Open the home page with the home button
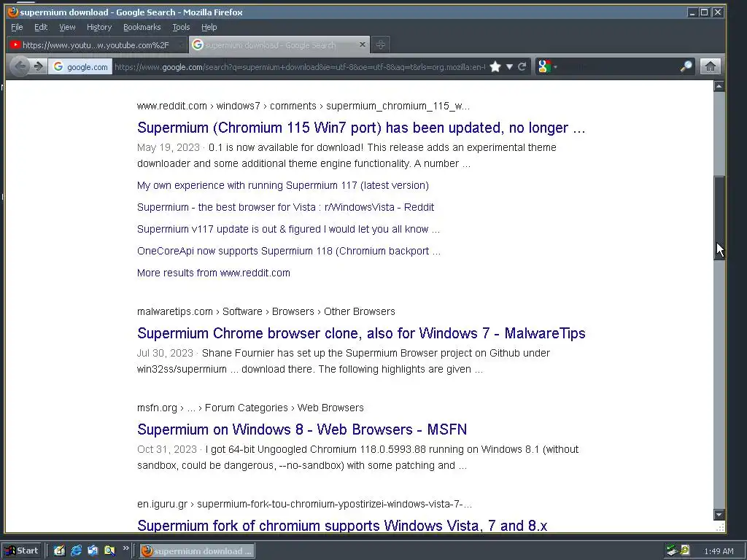The image size is (747, 560). click(710, 66)
